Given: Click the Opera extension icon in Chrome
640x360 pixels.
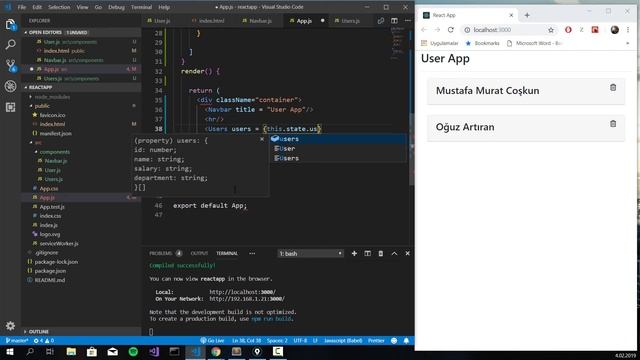Looking at the screenshot, I should point(568,30).
